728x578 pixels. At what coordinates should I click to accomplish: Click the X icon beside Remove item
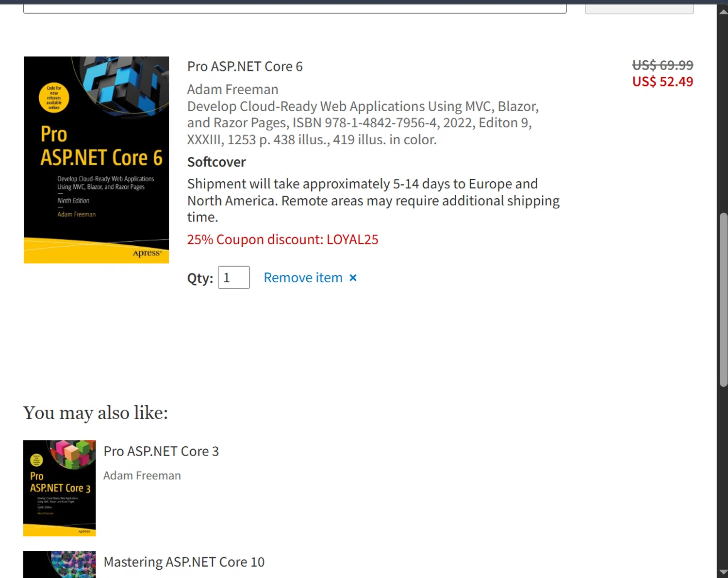point(353,278)
